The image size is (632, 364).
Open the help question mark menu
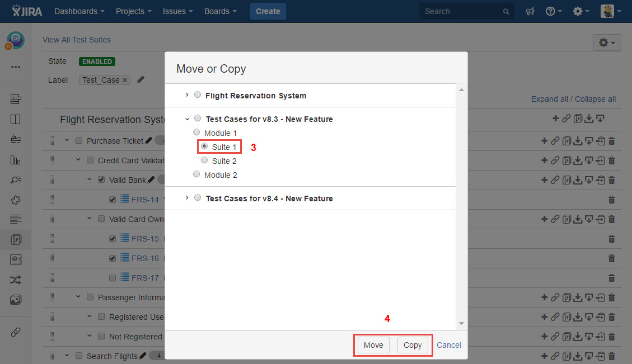click(554, 11)
